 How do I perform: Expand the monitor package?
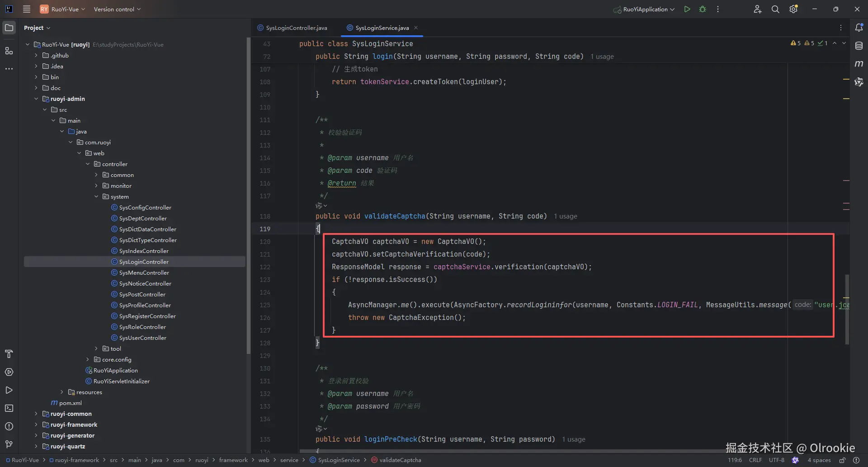96,186
